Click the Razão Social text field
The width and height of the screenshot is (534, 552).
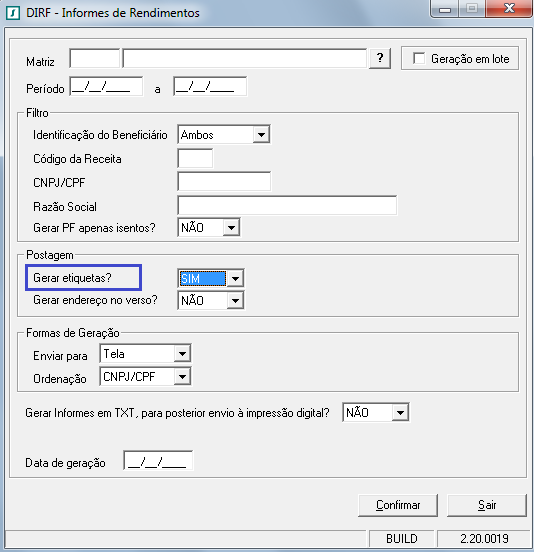pyautogui.click(x=287, y=206)
